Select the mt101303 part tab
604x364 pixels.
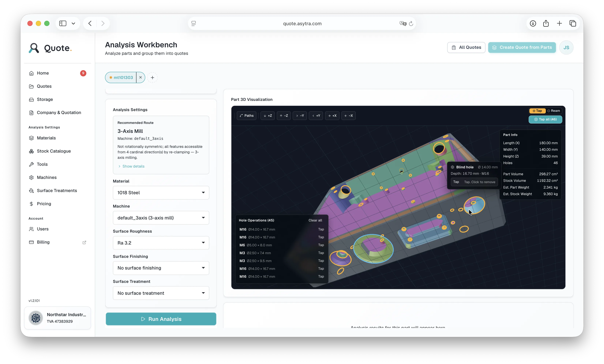click(121, 77)
